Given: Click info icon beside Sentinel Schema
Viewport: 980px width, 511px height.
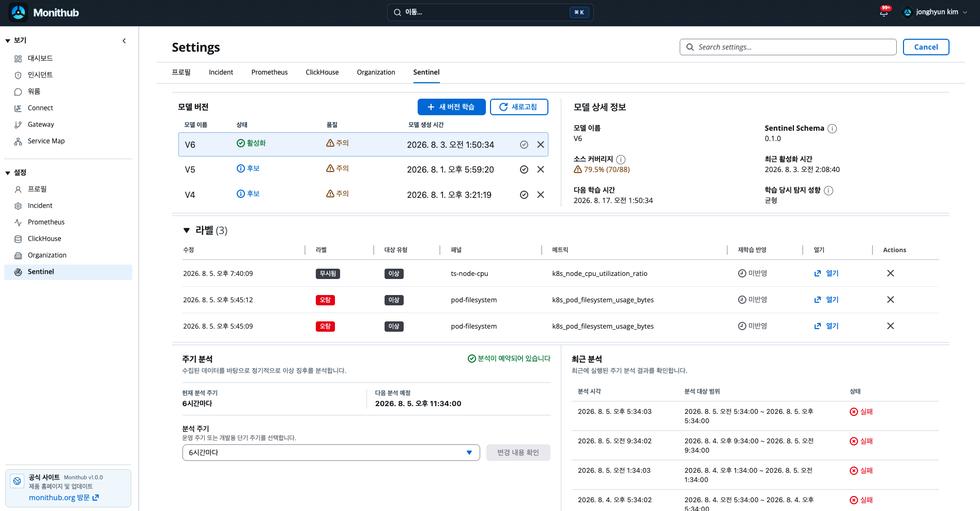Looking at the screenshot, I should (x=832, y=129).
